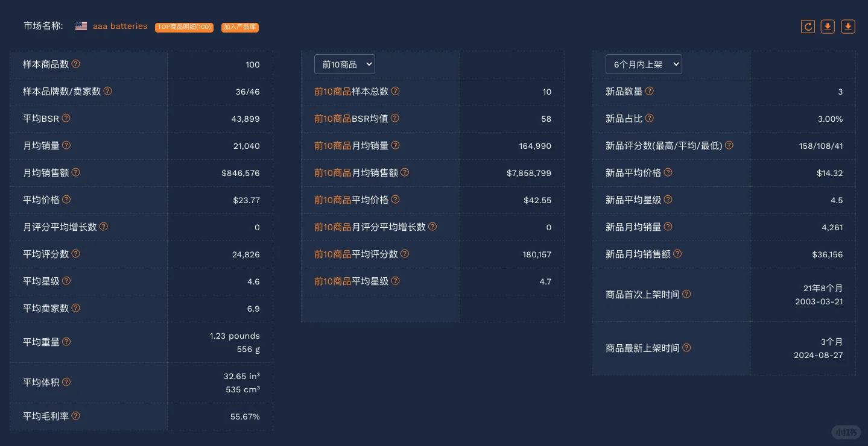Click the help icon next to 新品月均销售额

[x=677, y=254]
